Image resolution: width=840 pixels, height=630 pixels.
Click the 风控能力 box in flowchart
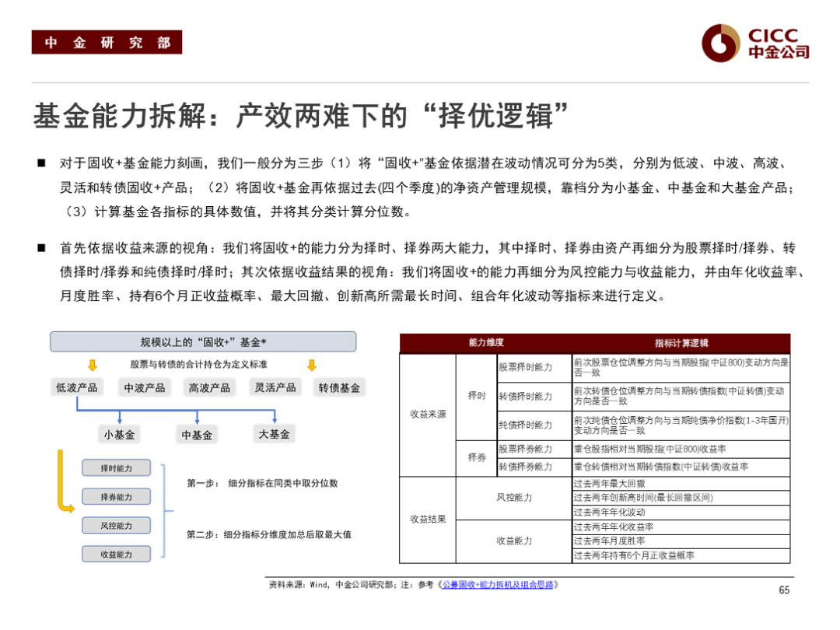coord(116,526)
